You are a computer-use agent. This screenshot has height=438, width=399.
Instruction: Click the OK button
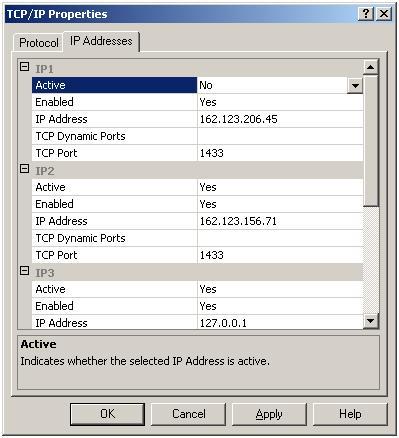tap(107, 414)
